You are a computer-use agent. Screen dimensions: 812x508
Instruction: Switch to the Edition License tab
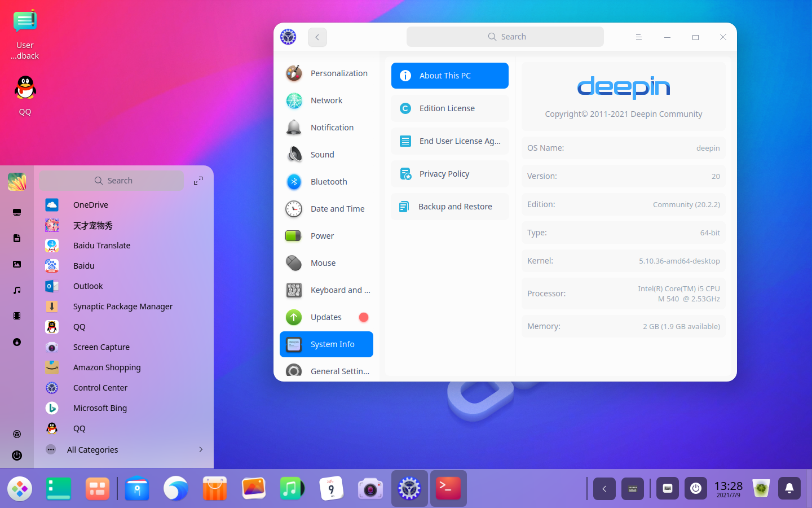[x=449, y=108]
